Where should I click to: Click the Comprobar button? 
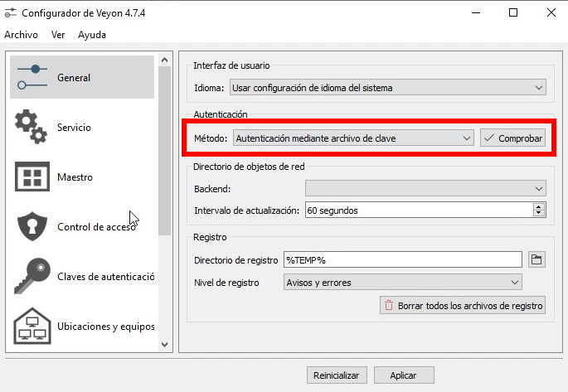pyautogui.click(x=513, y=138)
